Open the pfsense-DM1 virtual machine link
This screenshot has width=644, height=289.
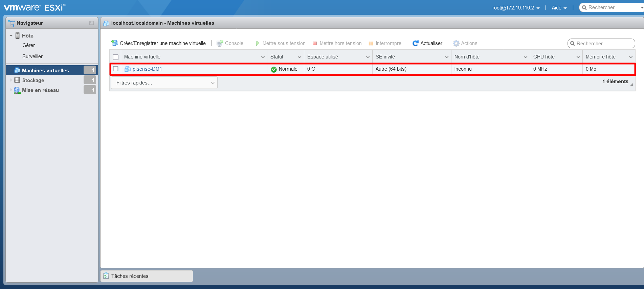[147, 69]
